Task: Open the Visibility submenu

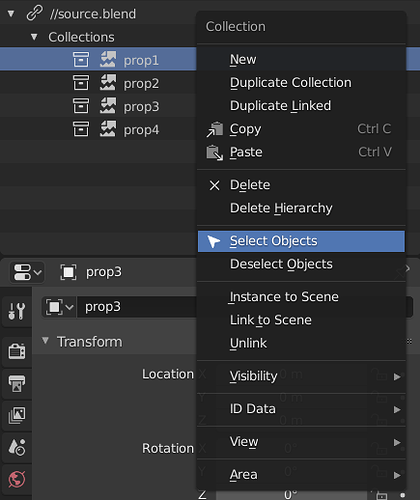Action: 301,376
